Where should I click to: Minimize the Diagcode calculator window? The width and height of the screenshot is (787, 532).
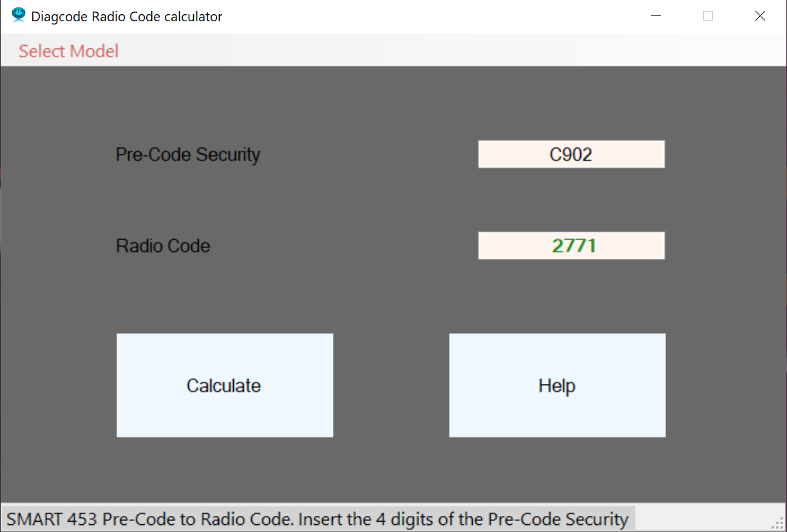(x=656, y=16)
